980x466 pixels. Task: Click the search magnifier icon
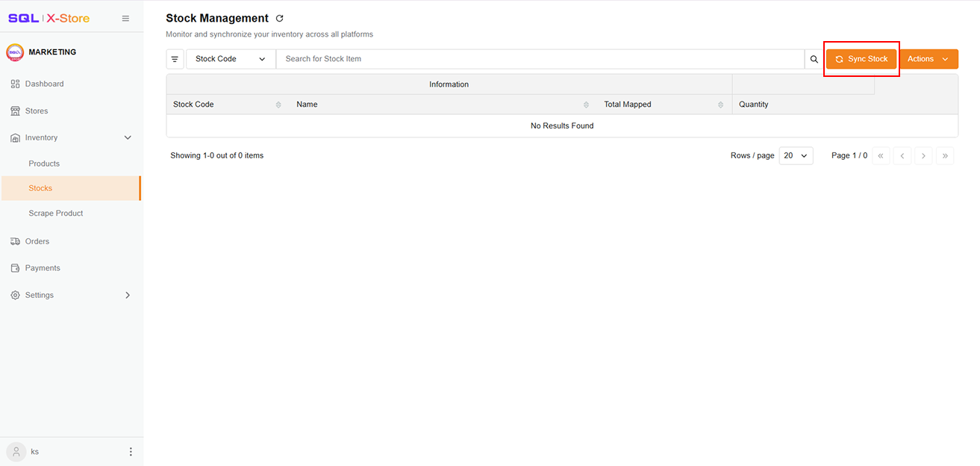tap(814, 59)
